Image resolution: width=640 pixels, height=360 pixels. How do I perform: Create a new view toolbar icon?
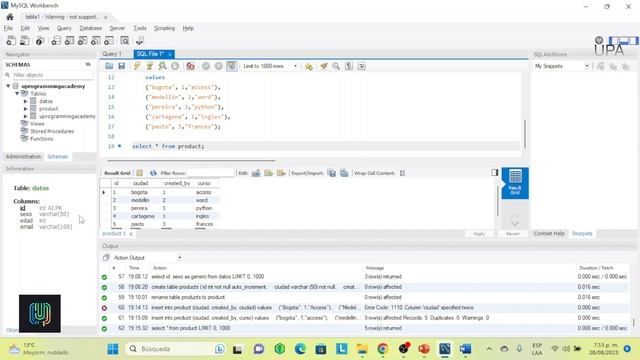click(x=82, y=40)
